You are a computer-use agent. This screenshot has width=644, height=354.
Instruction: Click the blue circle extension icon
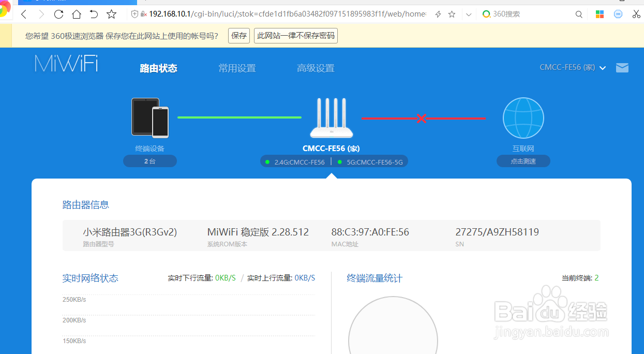(x=618, y=14)
